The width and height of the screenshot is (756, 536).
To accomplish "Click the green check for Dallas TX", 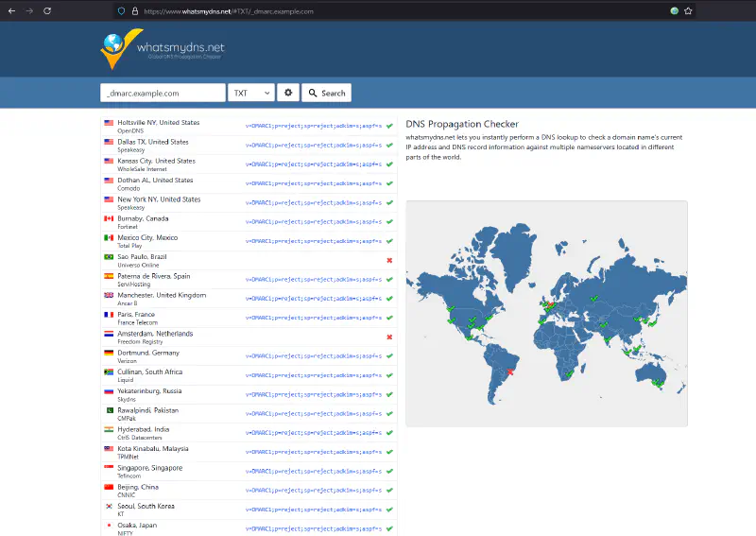I will [x=389, y=146].
